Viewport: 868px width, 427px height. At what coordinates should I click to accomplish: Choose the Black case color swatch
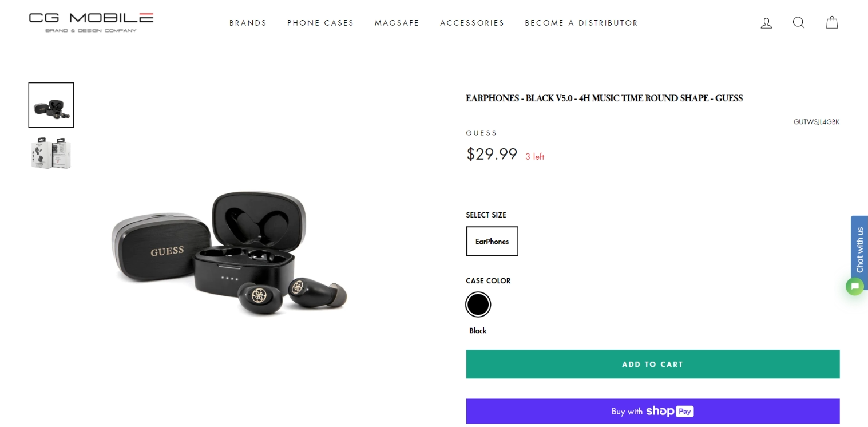point(478,305)
